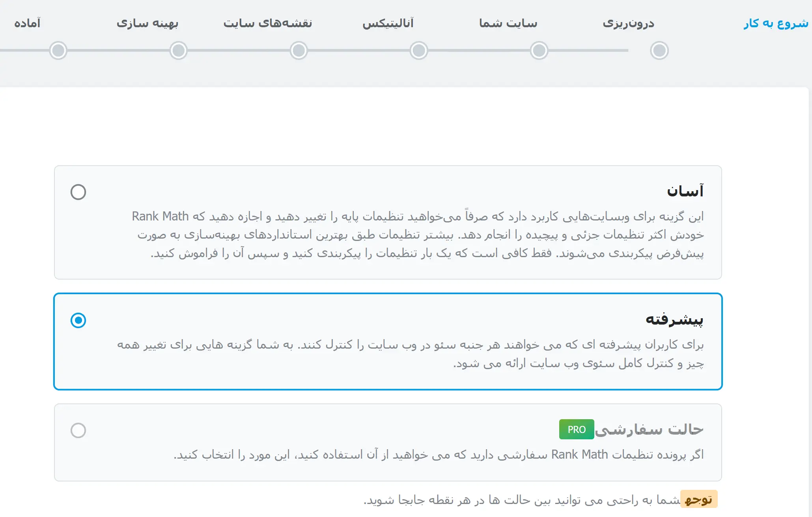
Task: Select the حالت سفارشی setup mode
Action: 78,431
